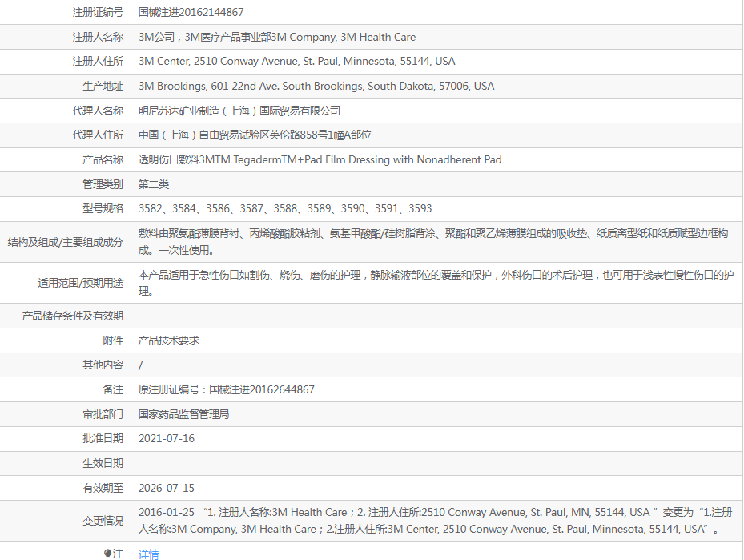The image size is (744, 560).
Task: Click the 适用范围/预期用途 label
Action: click(81, 283)
